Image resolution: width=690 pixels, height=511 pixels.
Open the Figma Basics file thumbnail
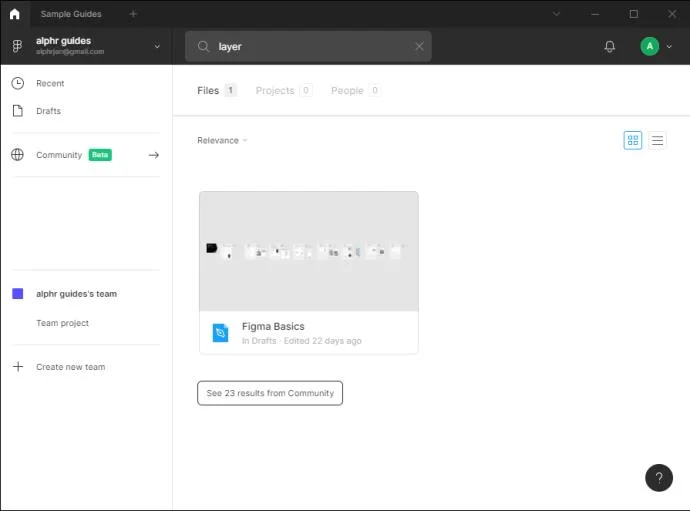pos(308,251)
